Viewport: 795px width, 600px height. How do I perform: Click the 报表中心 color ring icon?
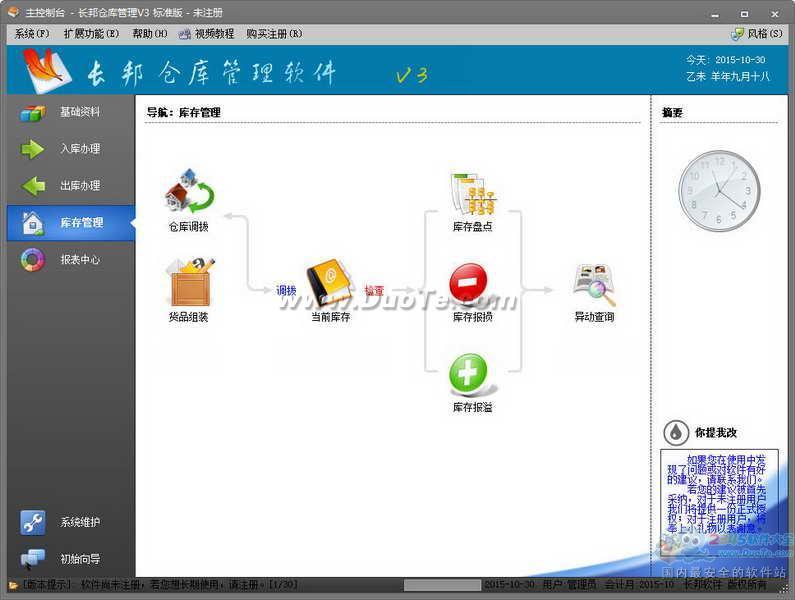(33, 260)
